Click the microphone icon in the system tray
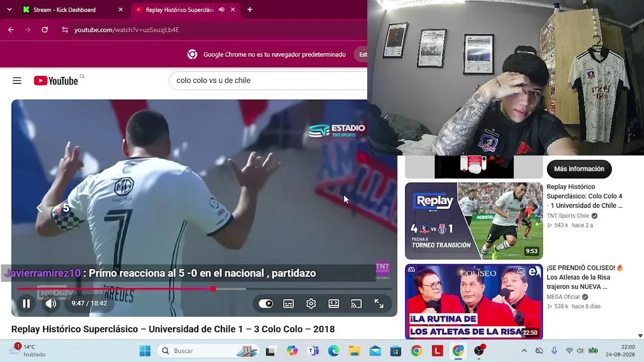This screenshot has width=644, height=362. click(x=554, y=351)
